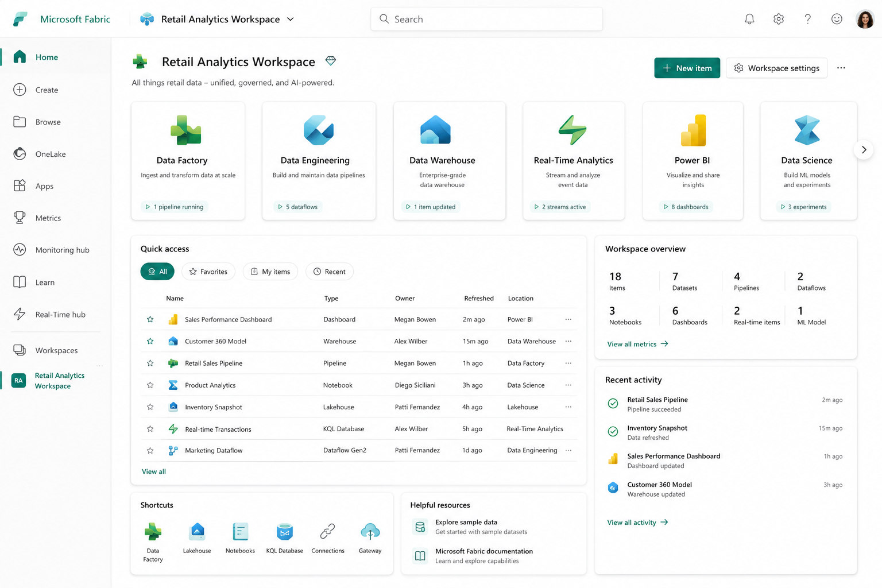The height and width of the screenshot is (588, 882).
Task: Open Lakehouse shortcut
Action: point(197,538)
